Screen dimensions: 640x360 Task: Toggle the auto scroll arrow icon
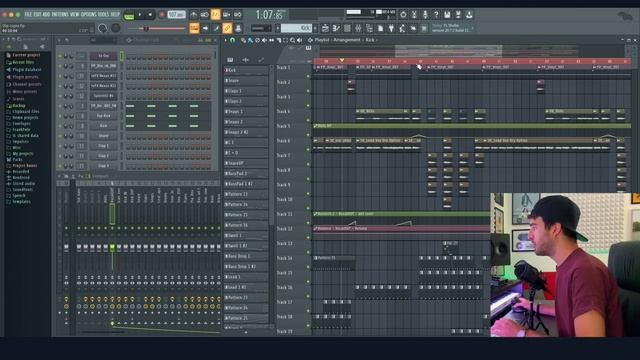(x=206, y=28)
